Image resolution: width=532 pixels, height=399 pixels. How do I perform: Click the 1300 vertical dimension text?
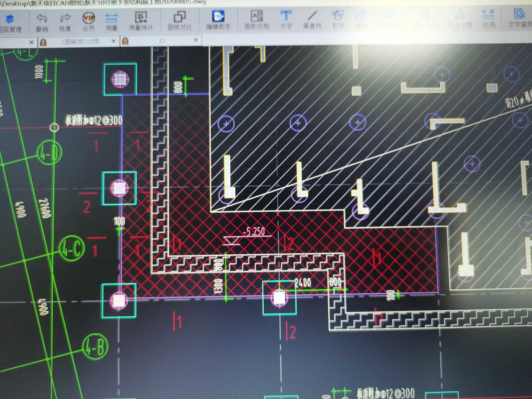point(218,286)
